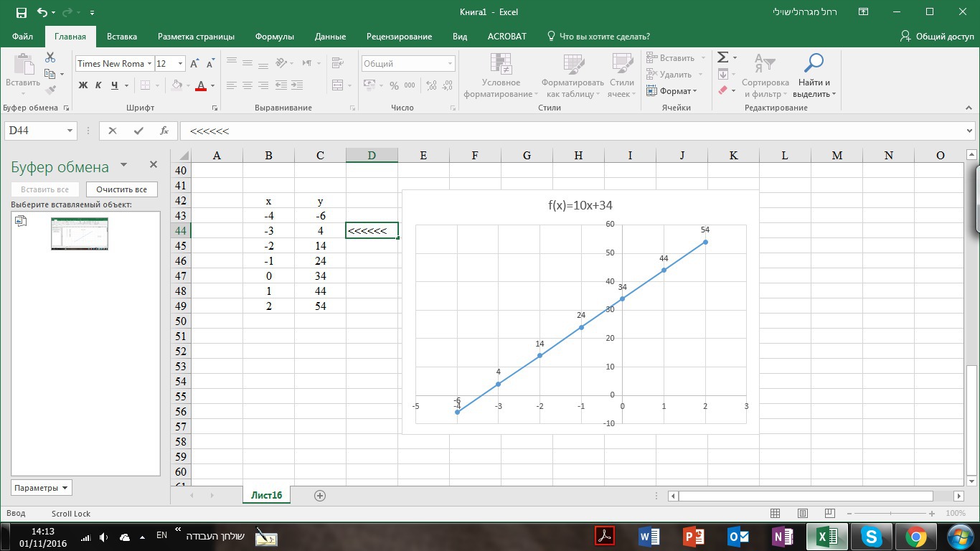This screenshot has height=551, width=980.
Task: Toggle align text right
Action: coord(263,85)
